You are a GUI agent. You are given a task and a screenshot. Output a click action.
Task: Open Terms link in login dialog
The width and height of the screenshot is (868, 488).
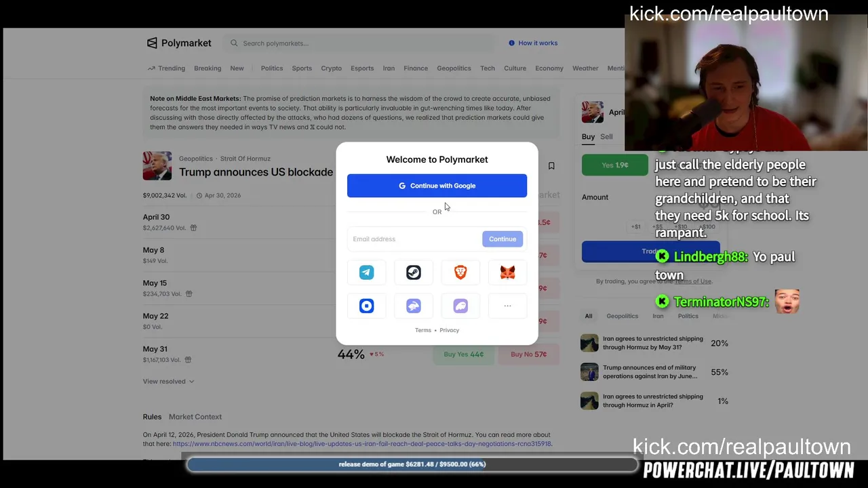pos(423,330)
